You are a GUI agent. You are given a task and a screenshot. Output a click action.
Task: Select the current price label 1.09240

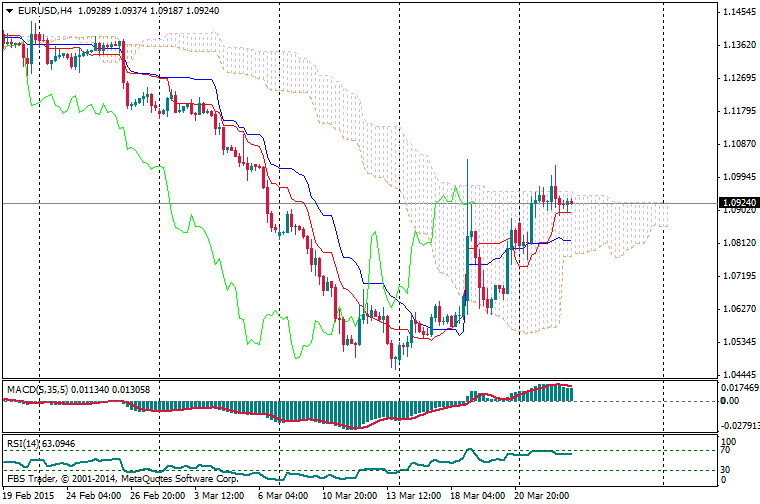(x=738, y=203)
